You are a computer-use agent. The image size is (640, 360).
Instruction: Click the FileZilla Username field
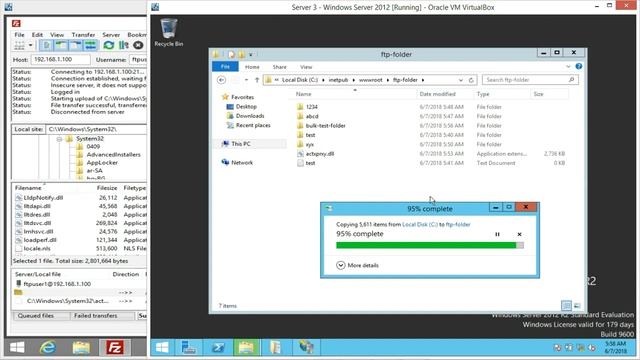click(x=138, y=60)
